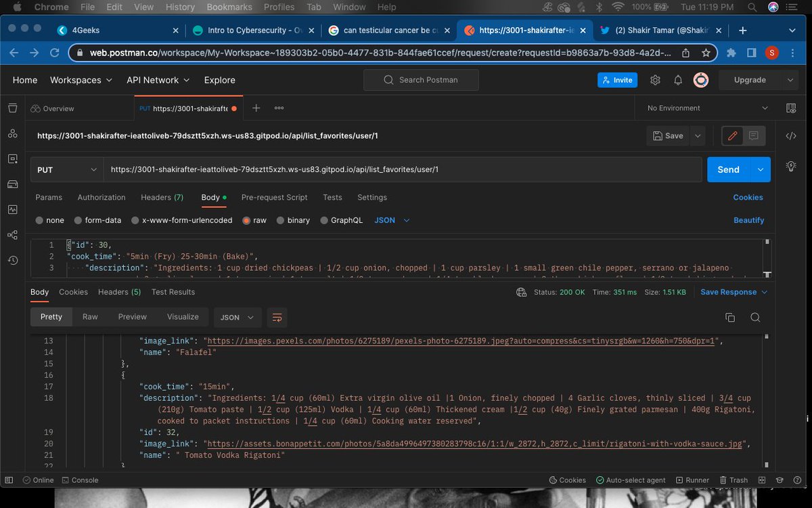Open Save options dropdown arrow
This screenshot has width=812, height=508.
coord(698,135)
